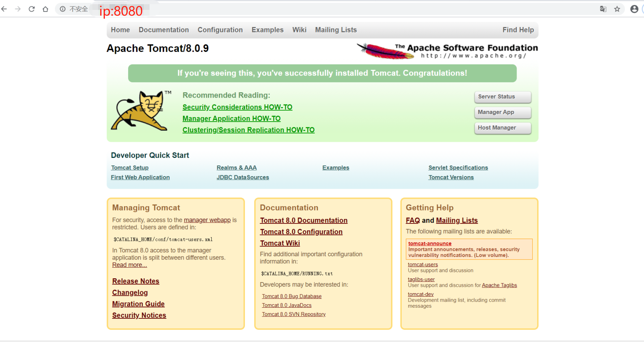Click the Apache Software Foundation feather logo
The height and width of the screenshot is (342, 644).
click(x=447, y=51)
